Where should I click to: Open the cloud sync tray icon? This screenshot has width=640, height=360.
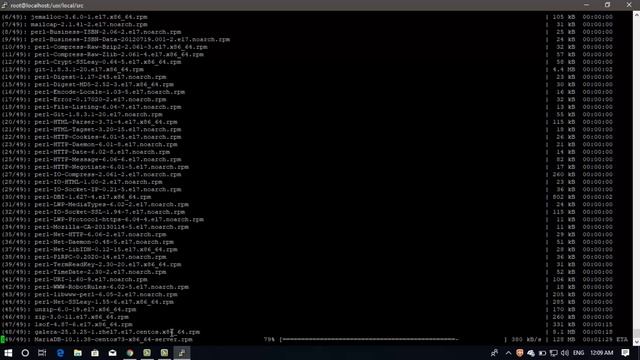point(531,353)
